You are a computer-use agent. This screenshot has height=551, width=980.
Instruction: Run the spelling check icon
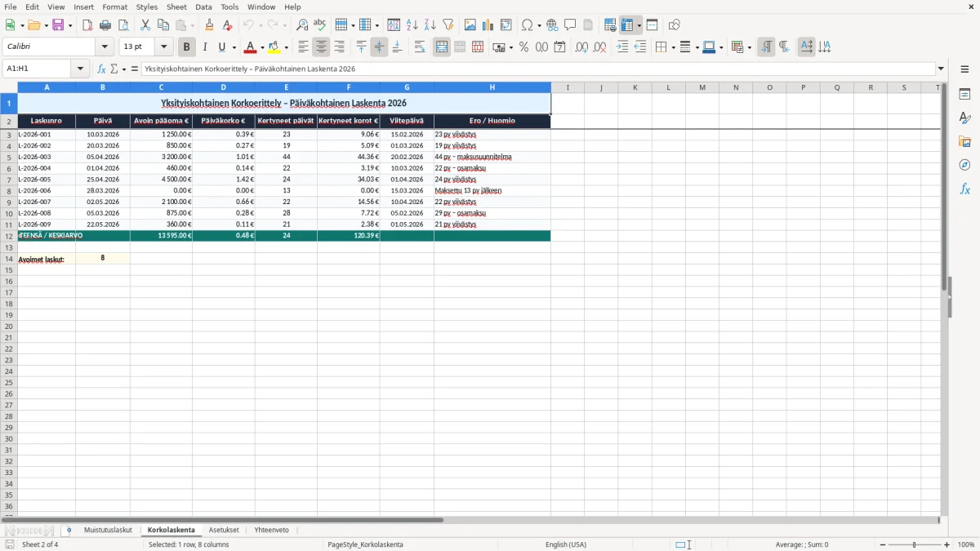[x=320, y=25]
